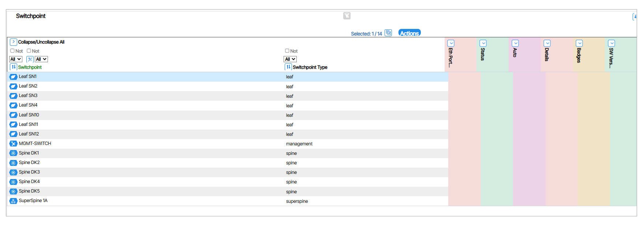Click the select-all icon beside Selected count

click(x=388, y=33)
